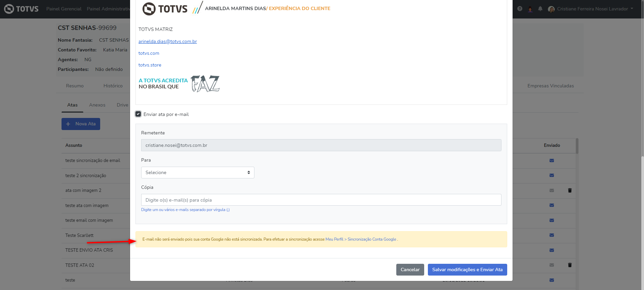644x290 pixels.
Task: Click the TOTVS logo in the email signature
Action: point(165,9)
